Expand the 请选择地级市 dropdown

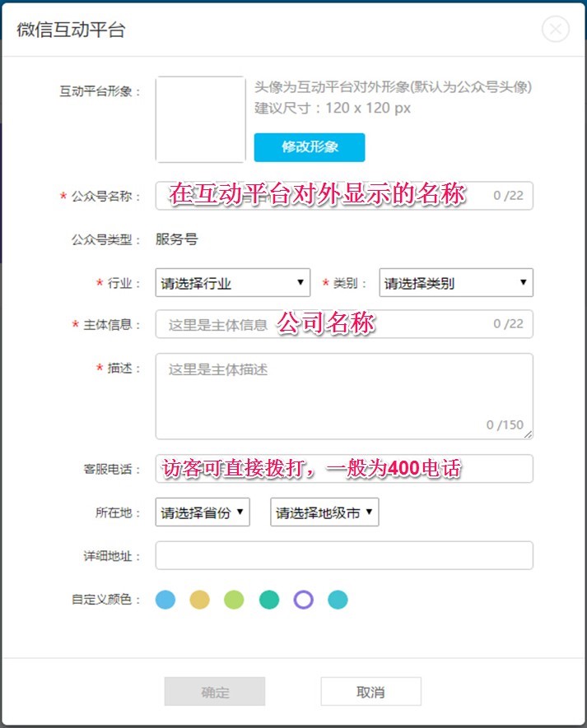(324, 512)
